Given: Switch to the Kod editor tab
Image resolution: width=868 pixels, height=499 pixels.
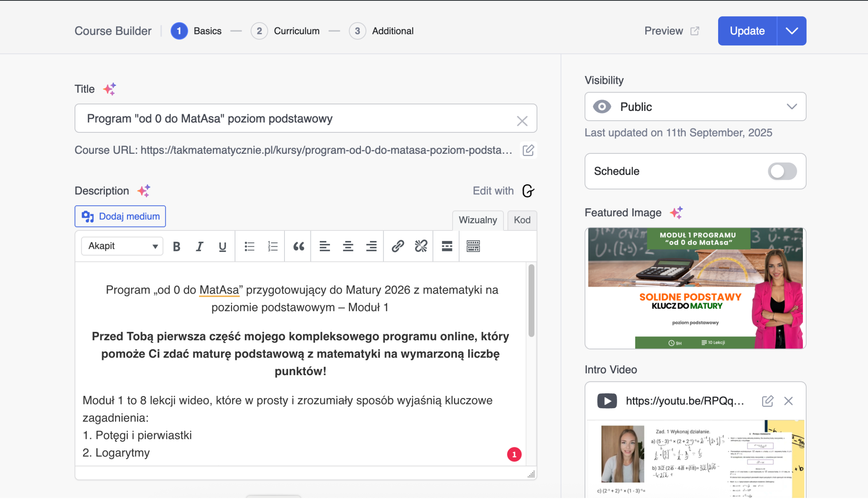Looking at the screenshot, I should [522, 220].
